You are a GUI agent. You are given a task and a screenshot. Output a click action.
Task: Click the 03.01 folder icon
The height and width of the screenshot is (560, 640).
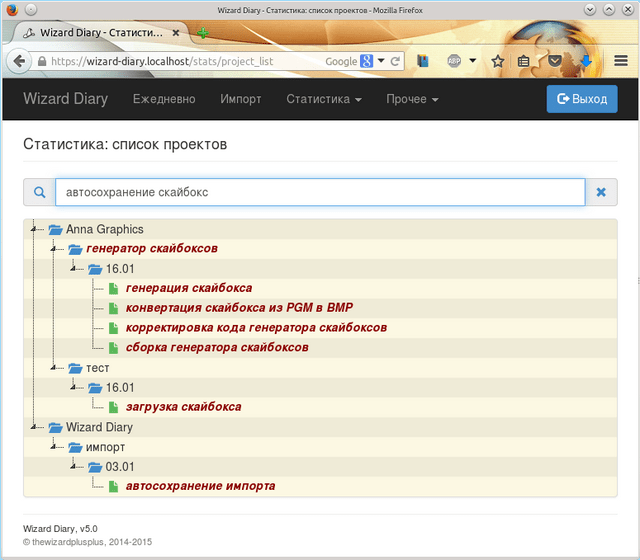tap(95, 467)
